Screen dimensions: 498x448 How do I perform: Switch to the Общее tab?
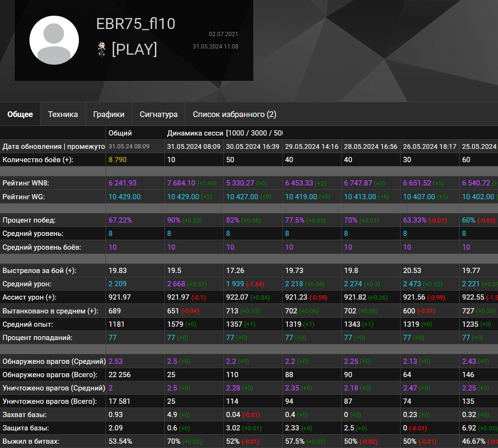(x=20, y=114)
